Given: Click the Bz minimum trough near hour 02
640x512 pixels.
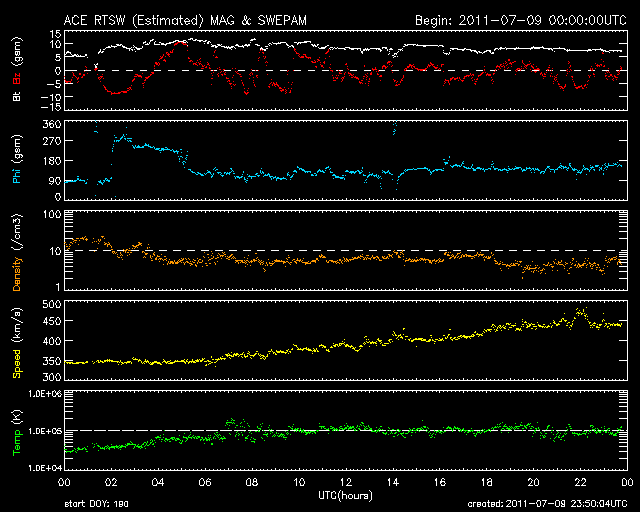Looking at the screenshot, I should (x=116, y=93).
